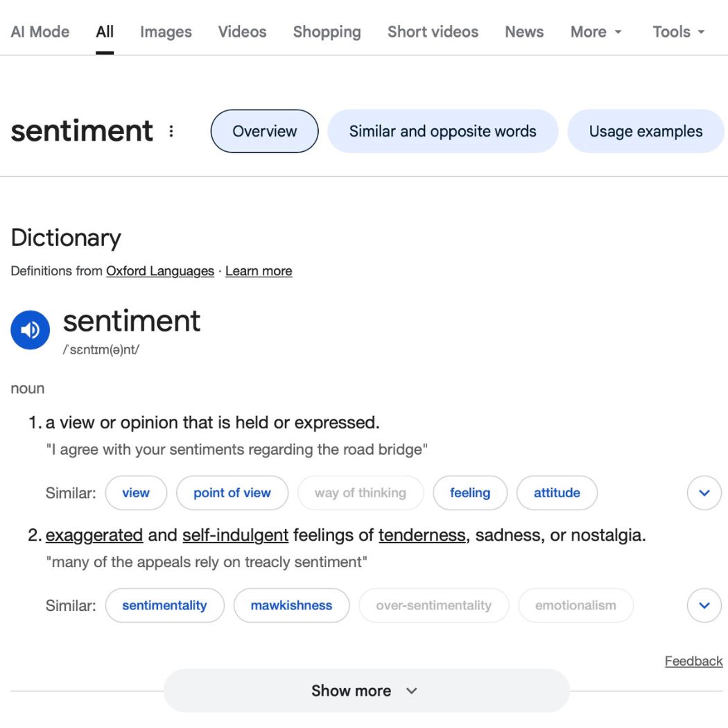Click the "point of view" synonym chip
This screenshot has height=728, width=728.
pos(232,493)
